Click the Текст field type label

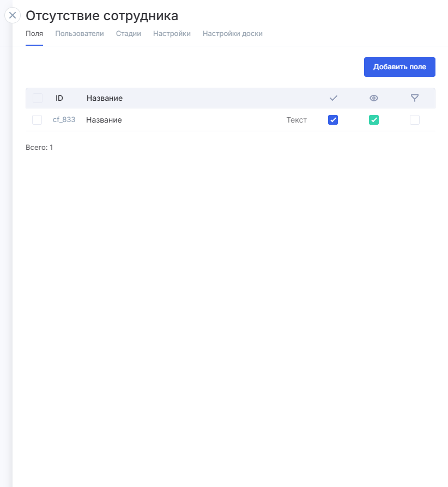(296, 120)
